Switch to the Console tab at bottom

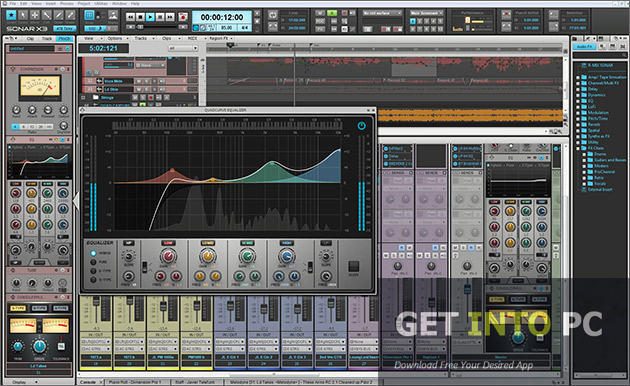coord(88,382)
